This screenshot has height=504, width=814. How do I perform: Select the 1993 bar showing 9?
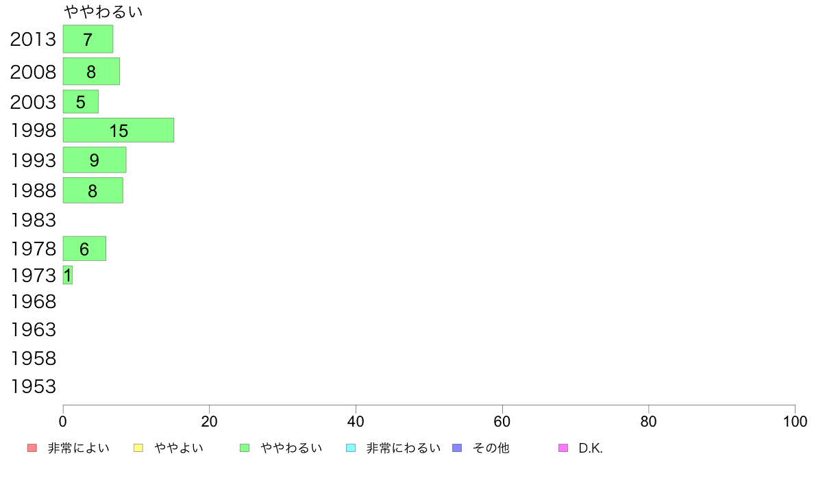(95, 160)
